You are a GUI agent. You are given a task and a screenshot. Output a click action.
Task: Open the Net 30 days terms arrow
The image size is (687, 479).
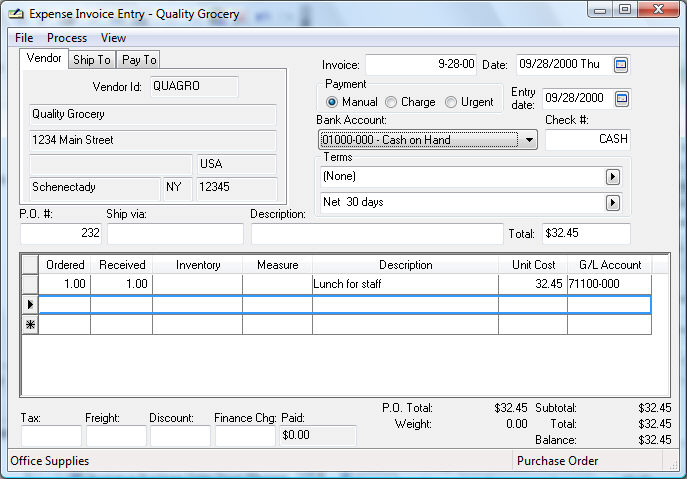coord(613,203)
